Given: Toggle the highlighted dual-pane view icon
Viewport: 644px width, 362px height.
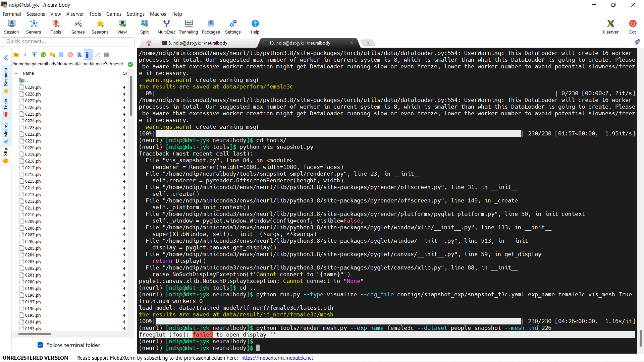Looking at the screenshot, I should [x=88, y=55].
